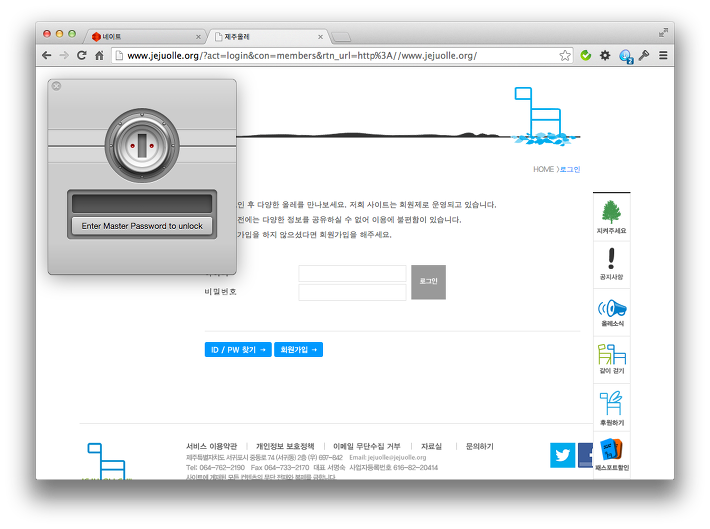Viewport: 710px width, 529px height.
Task: Close the 1Password popup with its X
Action: [x=56, y=86]
